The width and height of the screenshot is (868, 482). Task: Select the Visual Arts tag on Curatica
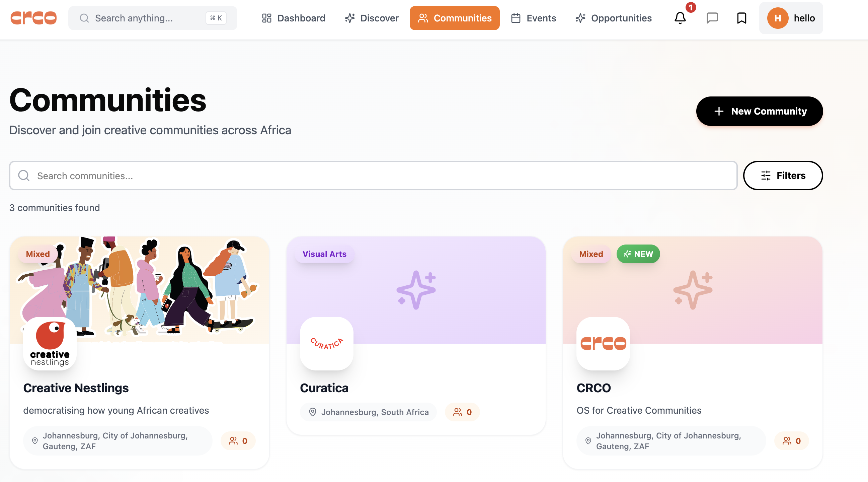click(x=324, y=254)
